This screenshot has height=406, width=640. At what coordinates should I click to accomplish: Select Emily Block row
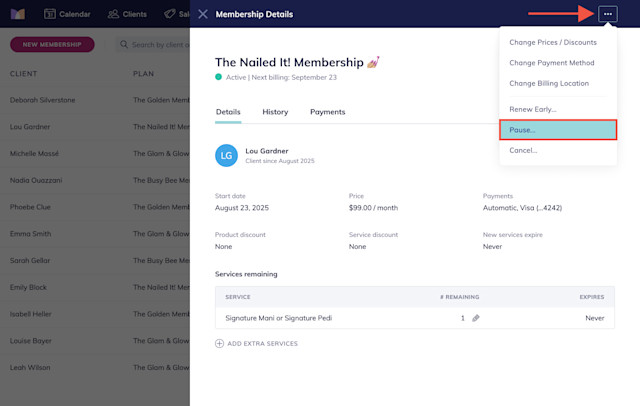(x=95, y=287)
